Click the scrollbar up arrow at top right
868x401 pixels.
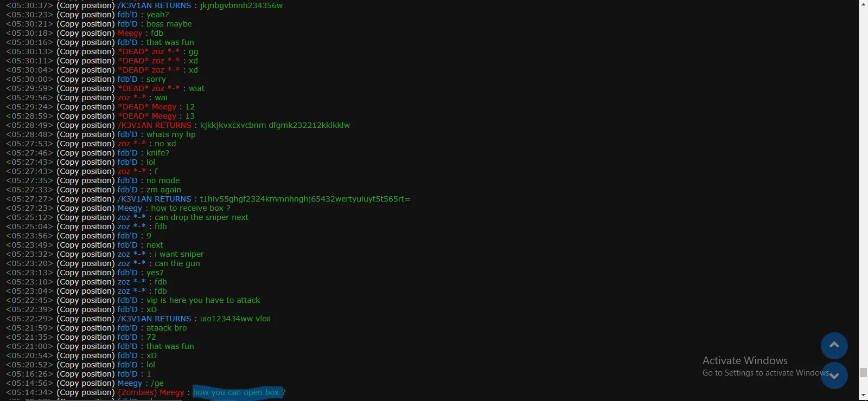tap(863, 4)
